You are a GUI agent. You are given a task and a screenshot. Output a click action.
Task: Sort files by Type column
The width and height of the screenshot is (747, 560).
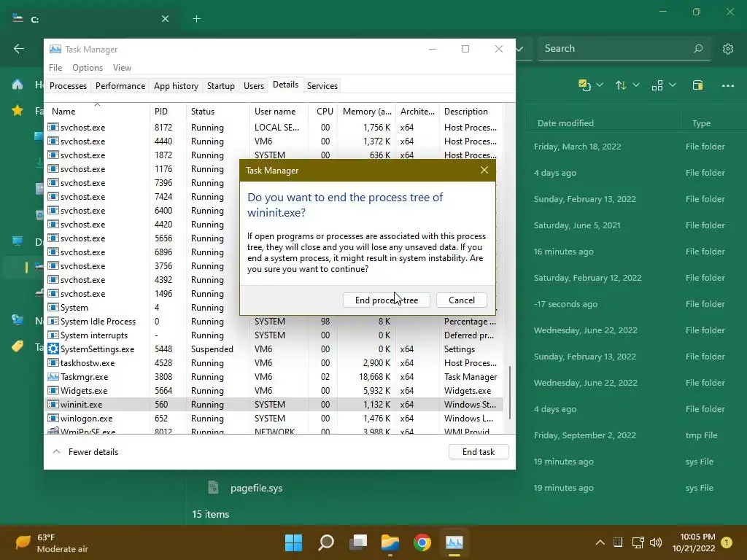click(701, 122)
